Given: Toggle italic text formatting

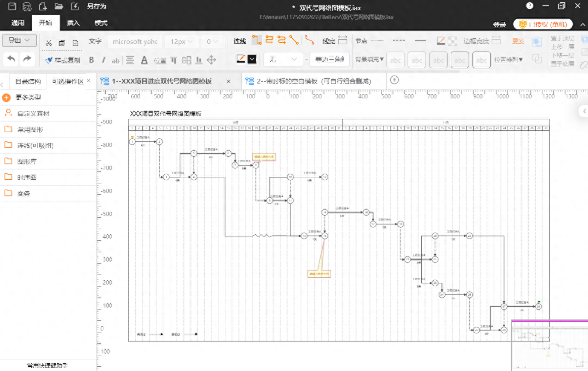Looking at the screenshot, I should click(x=103, y=60).
